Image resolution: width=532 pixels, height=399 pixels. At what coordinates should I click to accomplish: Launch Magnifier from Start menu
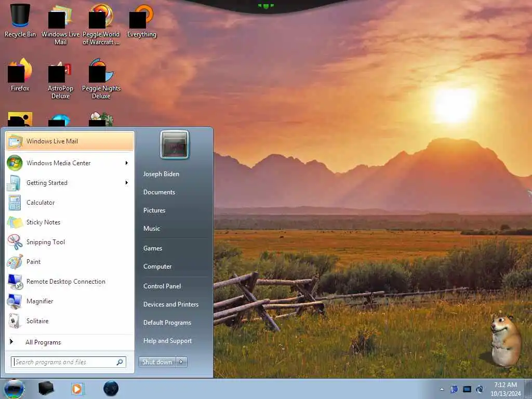tap(70, 301)
